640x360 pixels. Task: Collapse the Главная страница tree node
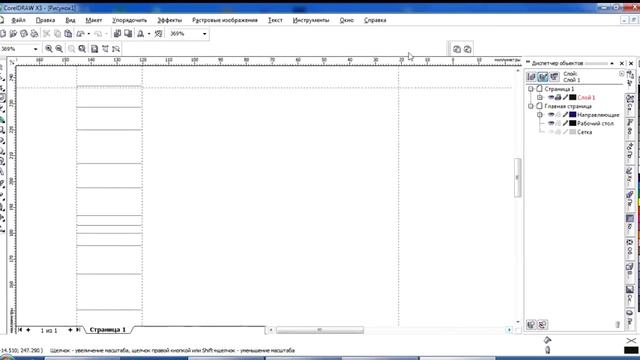point(531,106)
